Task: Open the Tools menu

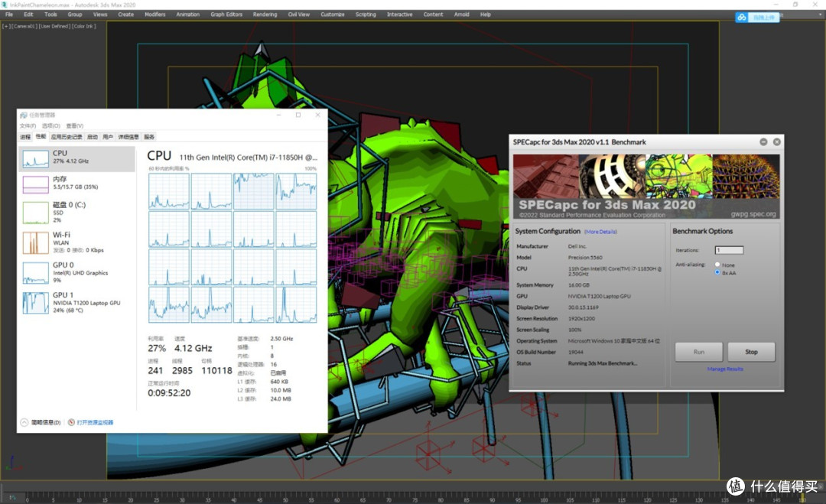Action: [x=50, y=15]
